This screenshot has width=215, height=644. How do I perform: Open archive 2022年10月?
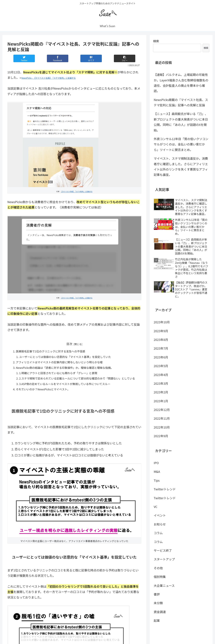pyautogui.click(x=161, y=427)
